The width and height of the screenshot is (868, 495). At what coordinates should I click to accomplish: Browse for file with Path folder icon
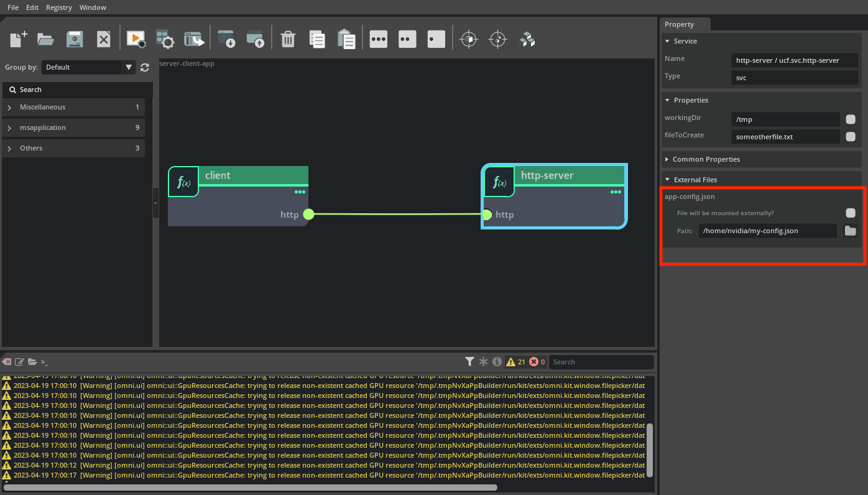click(x=850, y=231)
